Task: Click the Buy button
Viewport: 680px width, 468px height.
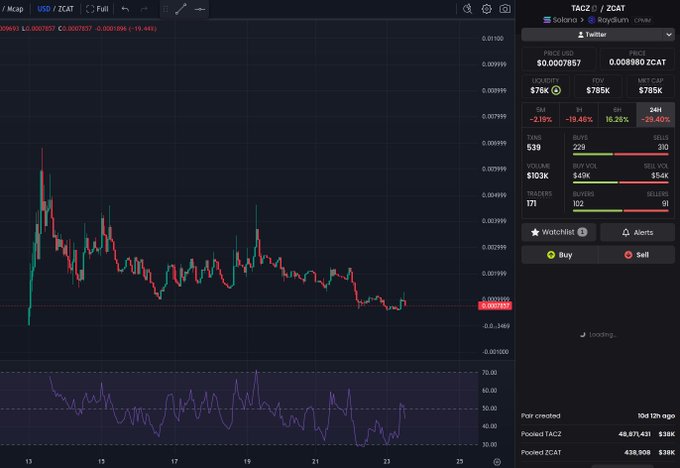Action: pos(559,255)
